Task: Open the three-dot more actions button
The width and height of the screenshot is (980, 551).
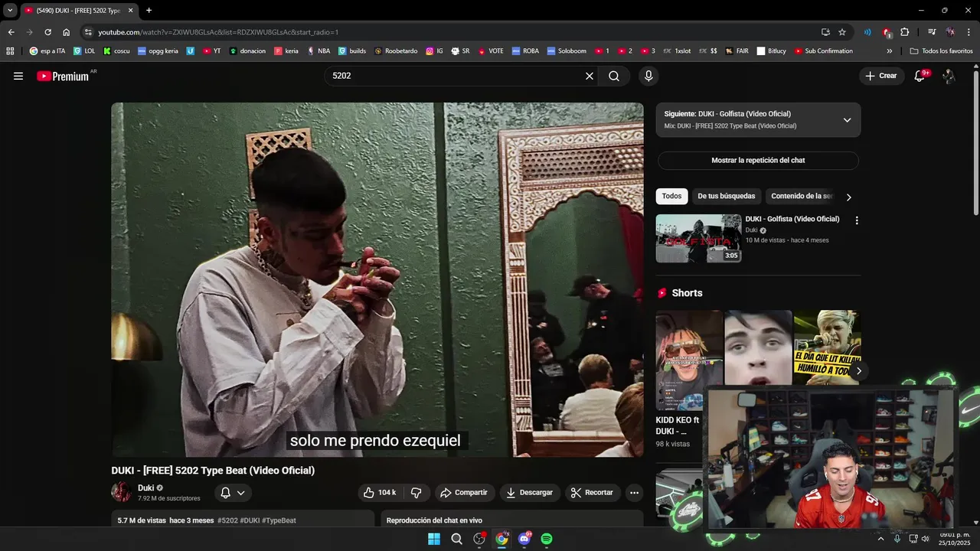Action: [634, 492]
